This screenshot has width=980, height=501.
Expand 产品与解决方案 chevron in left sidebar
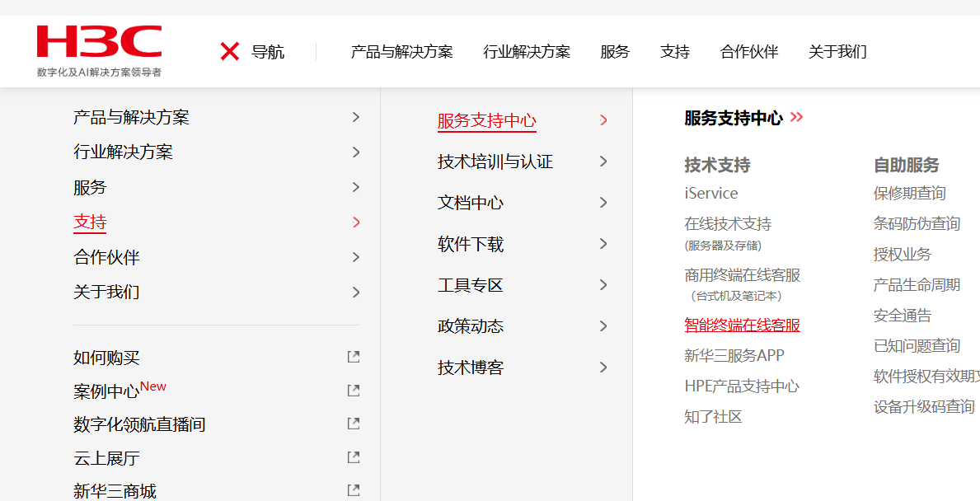coord(356,117)
